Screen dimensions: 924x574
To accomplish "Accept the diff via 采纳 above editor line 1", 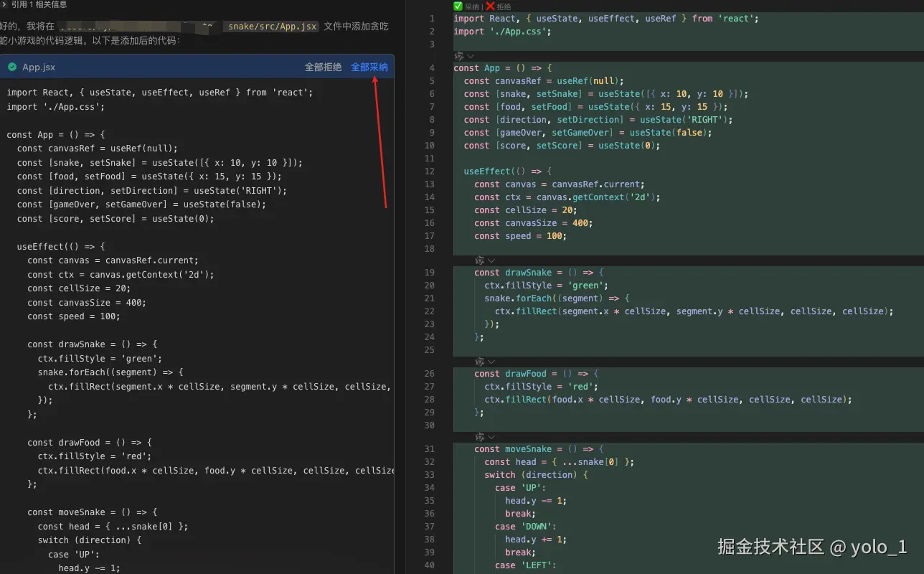I will click(467, 6).
